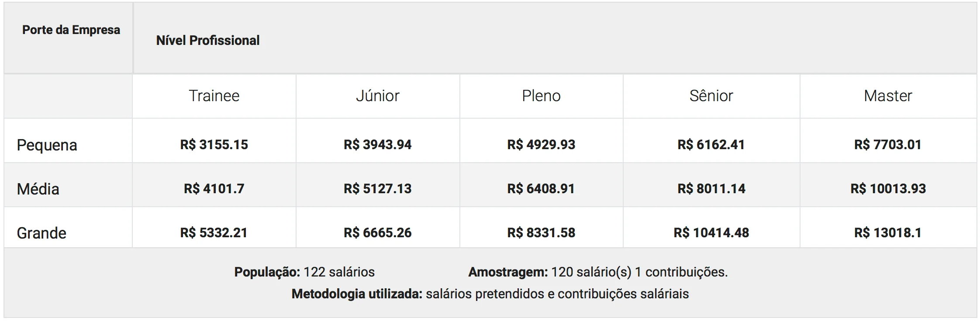Click the Amostragem 120 salário(s) text

(x=598, y=272)
